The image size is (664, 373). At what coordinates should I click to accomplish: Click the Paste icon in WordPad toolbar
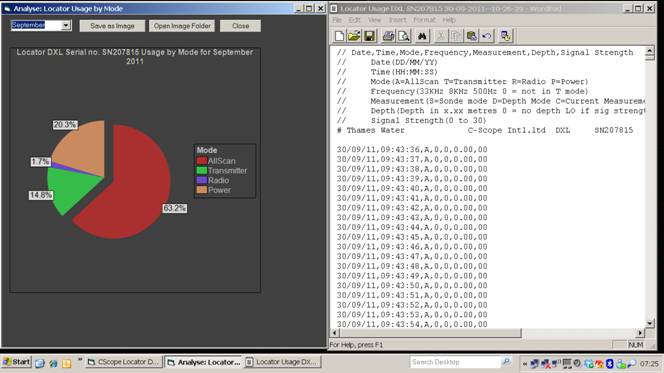point(471,36)
